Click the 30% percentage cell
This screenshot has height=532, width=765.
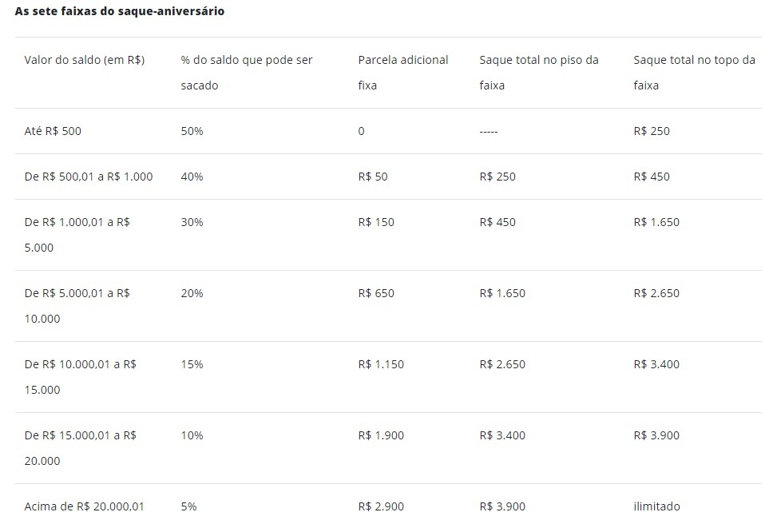(x=192, y=222)
